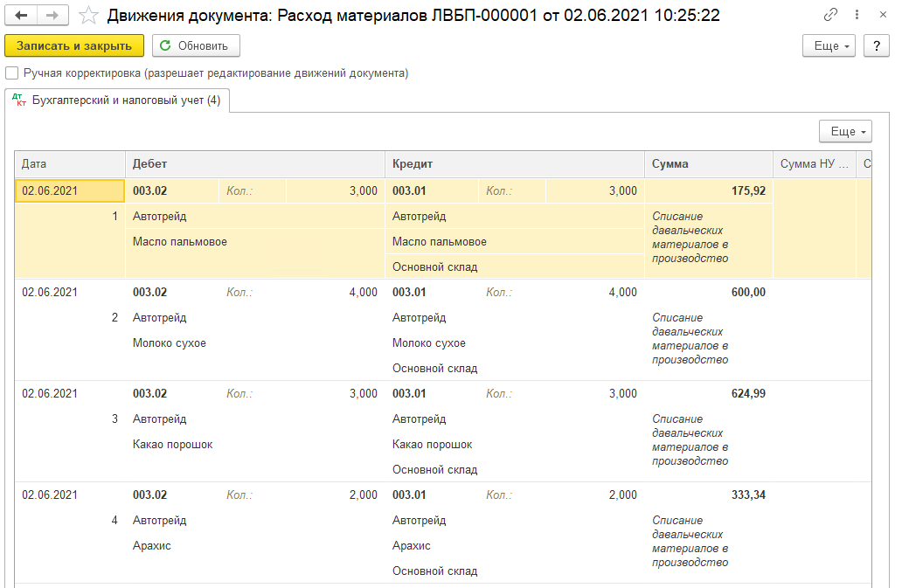Copy link with the chain icon
Image resolution: width=902 pixels, height=588 pixels.
click(x=830, y=15)
